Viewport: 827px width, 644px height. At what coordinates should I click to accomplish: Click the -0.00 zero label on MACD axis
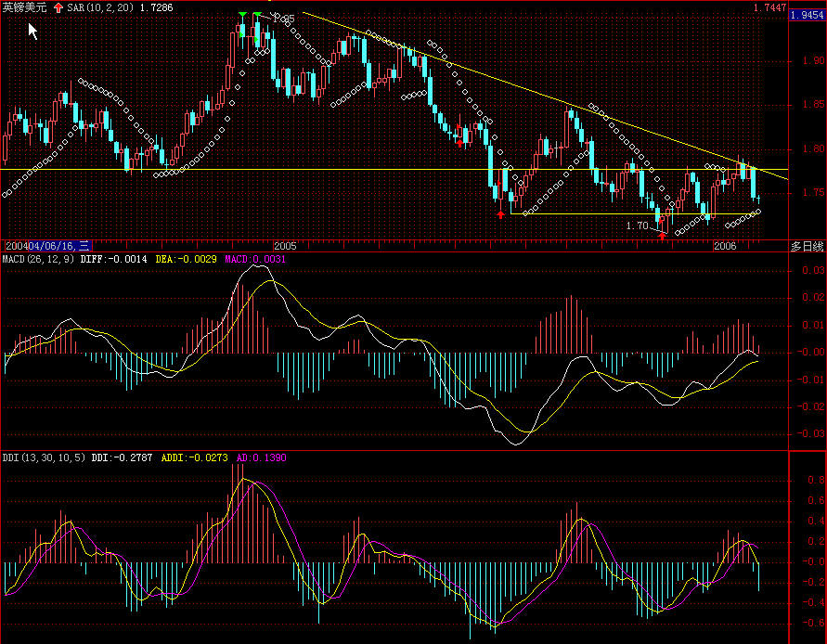click(x=810, y=353)
